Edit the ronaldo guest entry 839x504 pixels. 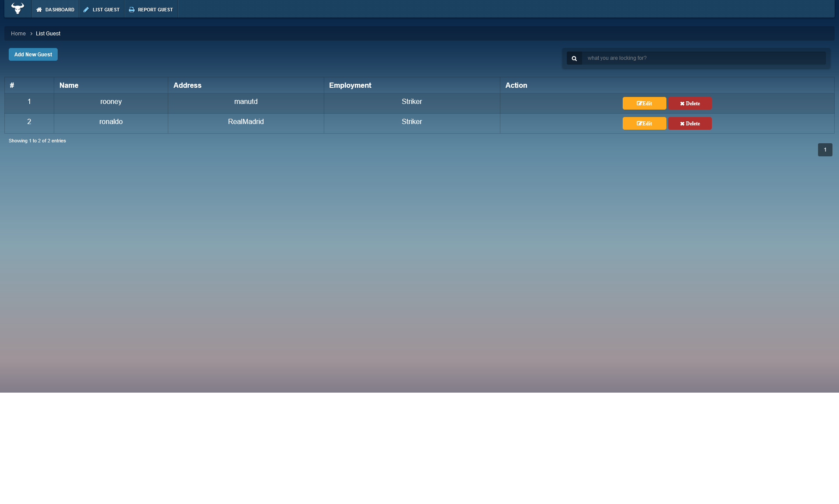click(x=644, y=124)
